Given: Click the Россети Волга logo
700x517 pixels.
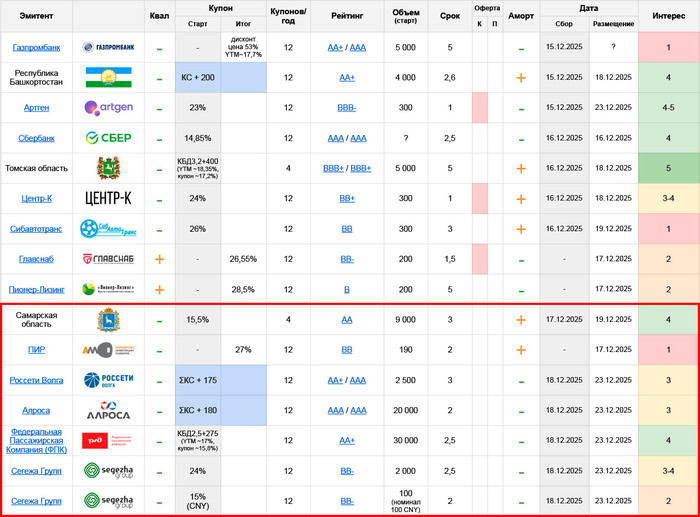Looking at the screenshot, I should (x=108, y=380).
